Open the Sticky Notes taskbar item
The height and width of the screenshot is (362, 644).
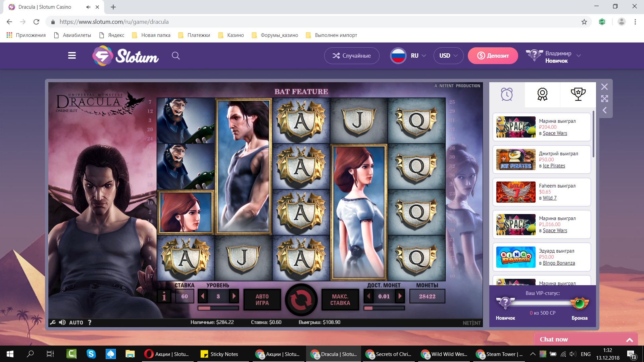click(219, 354)
